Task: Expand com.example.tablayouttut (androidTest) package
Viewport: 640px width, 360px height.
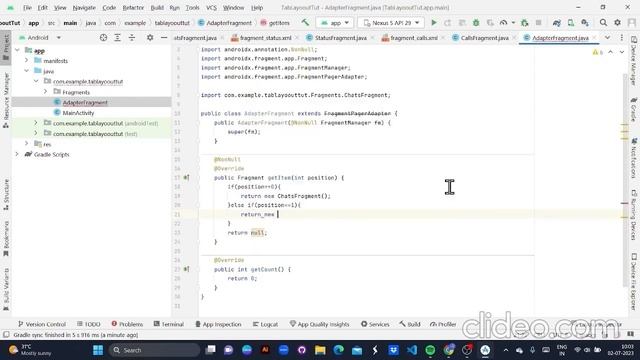Action: (x=36, y=123)
